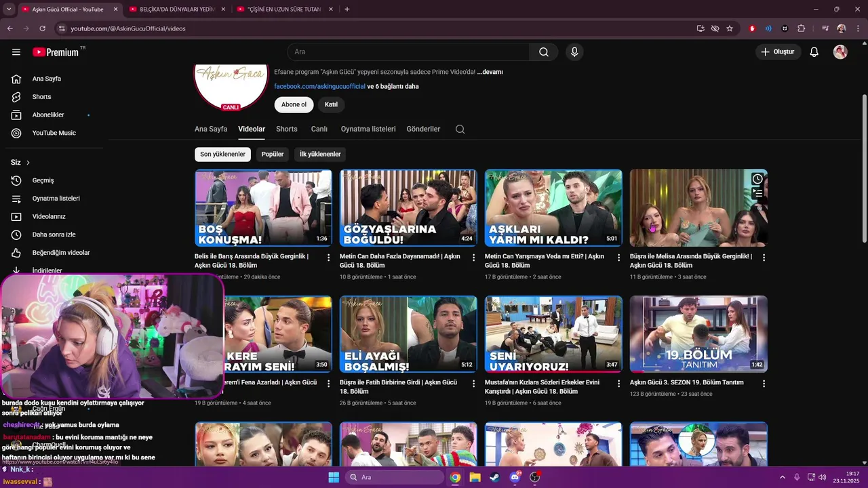
Task: Add Büşra ile Melisa video to queue
Action: point(757,193)
